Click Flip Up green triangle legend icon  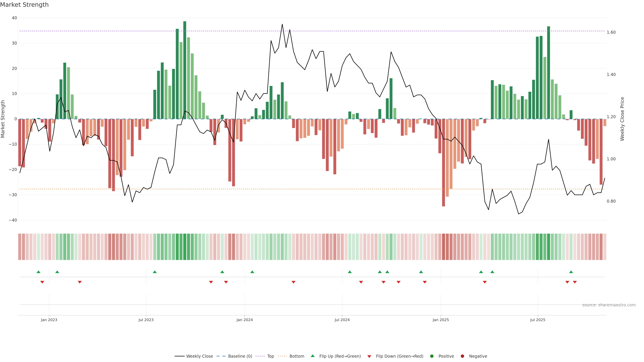tap(312, 356)
